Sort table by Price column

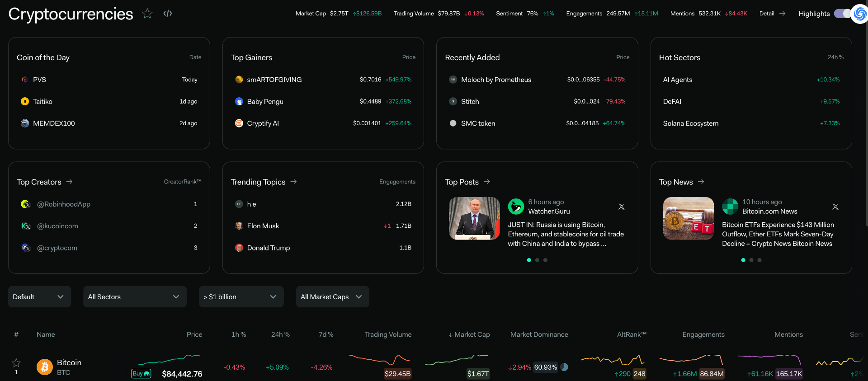(194, 334)
